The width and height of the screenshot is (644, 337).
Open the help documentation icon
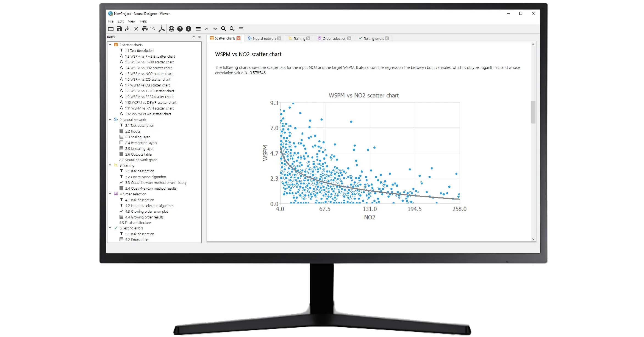pos(179,29)
